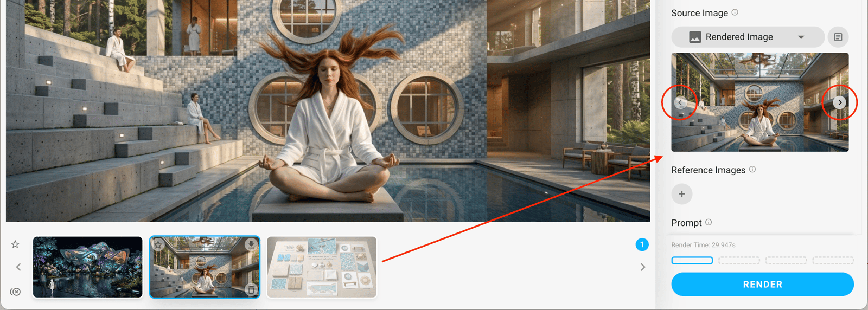Image resolution: width=868 pixels, height=310 pixels.
Task: Open info tooltip next to Prompt
Action: [x=709, y=222]
